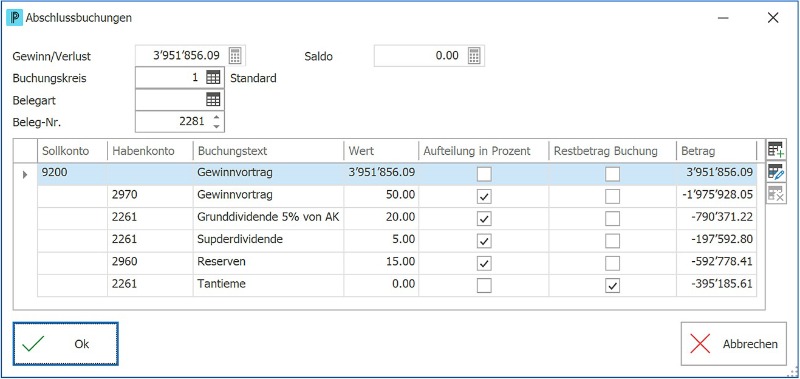Select Betrag cell -197'592.80
800x379 pixels.
point(716,240)
